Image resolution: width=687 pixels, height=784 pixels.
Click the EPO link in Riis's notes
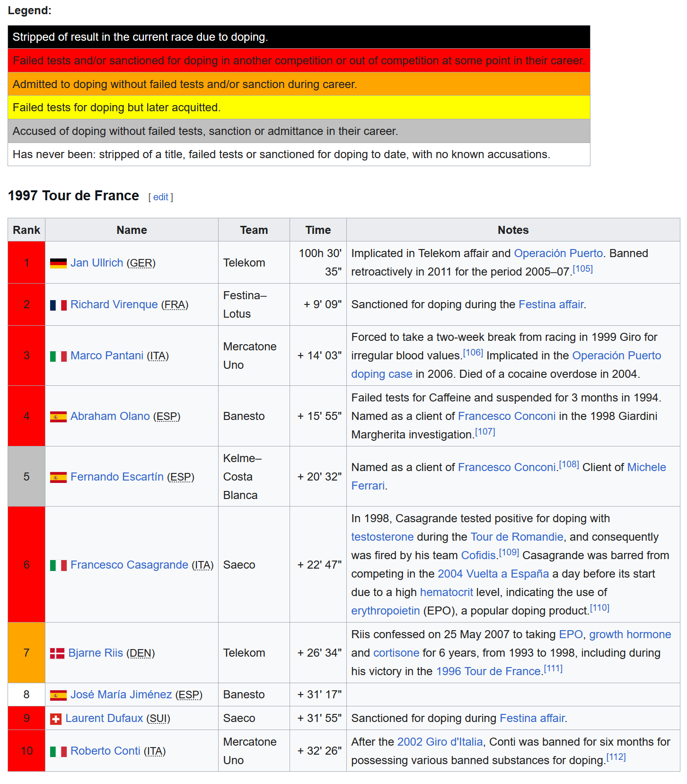(x=571, y=634)
